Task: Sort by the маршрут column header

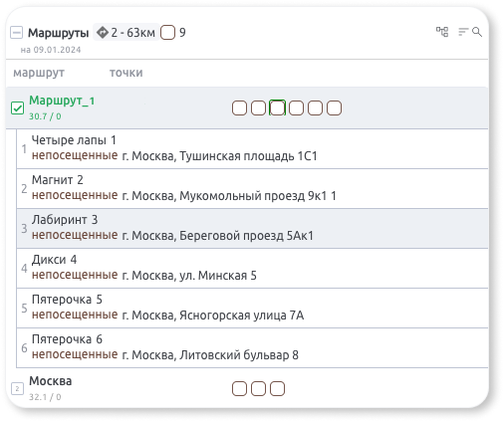Action: [39, 73]
